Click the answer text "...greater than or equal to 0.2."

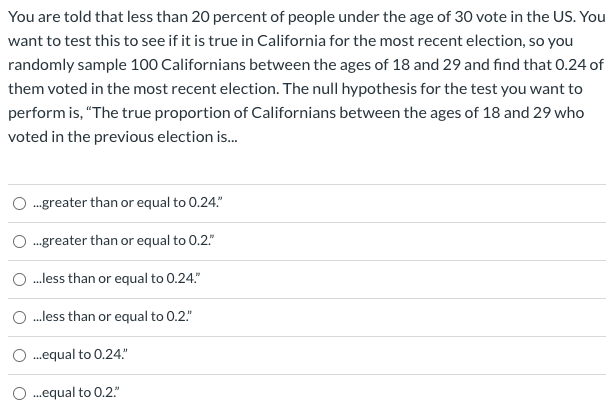(x=124, y=241)
